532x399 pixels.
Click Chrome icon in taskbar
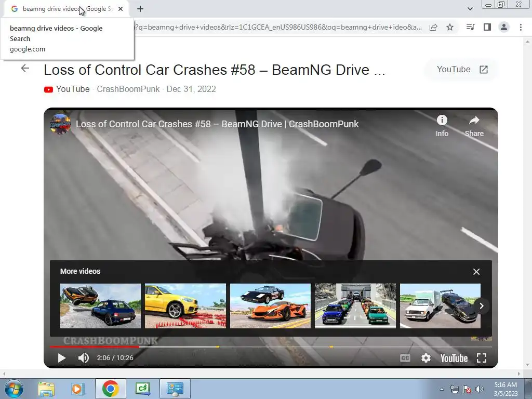(x=110, y=389)
